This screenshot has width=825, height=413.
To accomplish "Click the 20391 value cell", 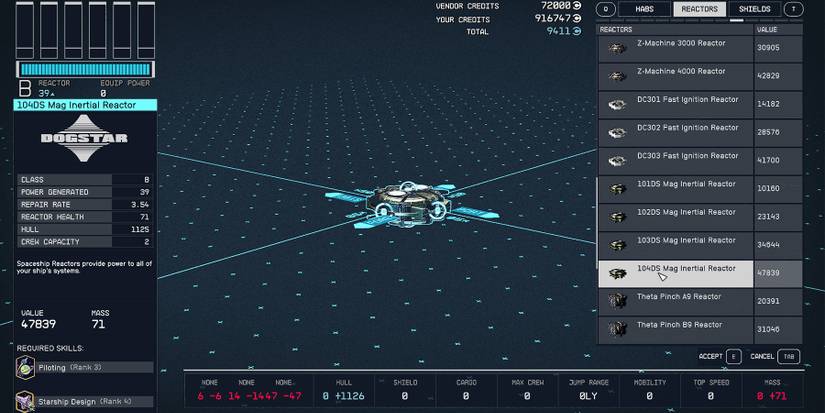I will [x=778, y=301].
